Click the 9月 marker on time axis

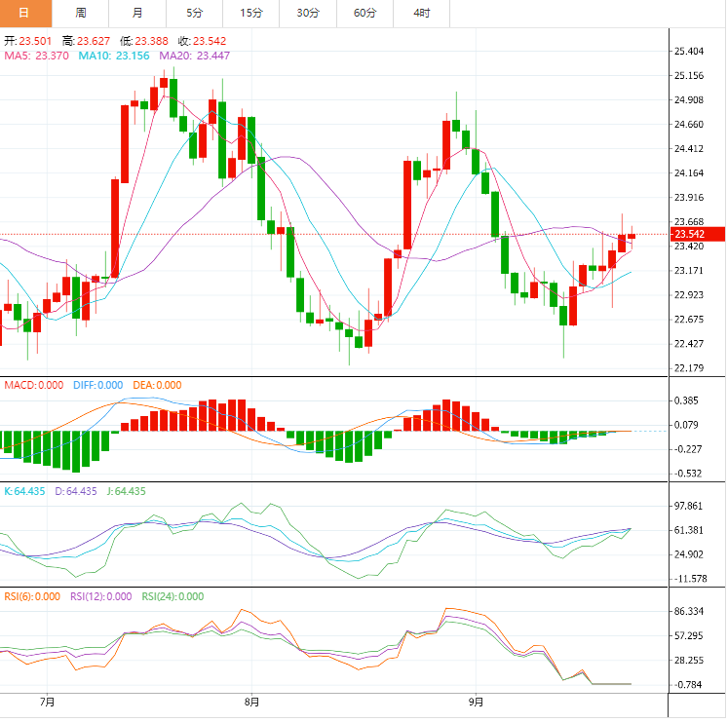click(x=476, y=701)
